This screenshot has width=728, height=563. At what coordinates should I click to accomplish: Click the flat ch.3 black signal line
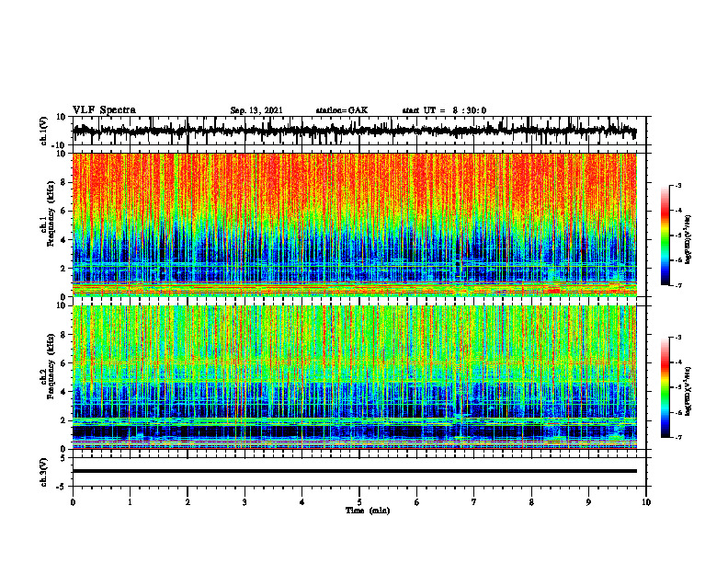pos(354,471)
